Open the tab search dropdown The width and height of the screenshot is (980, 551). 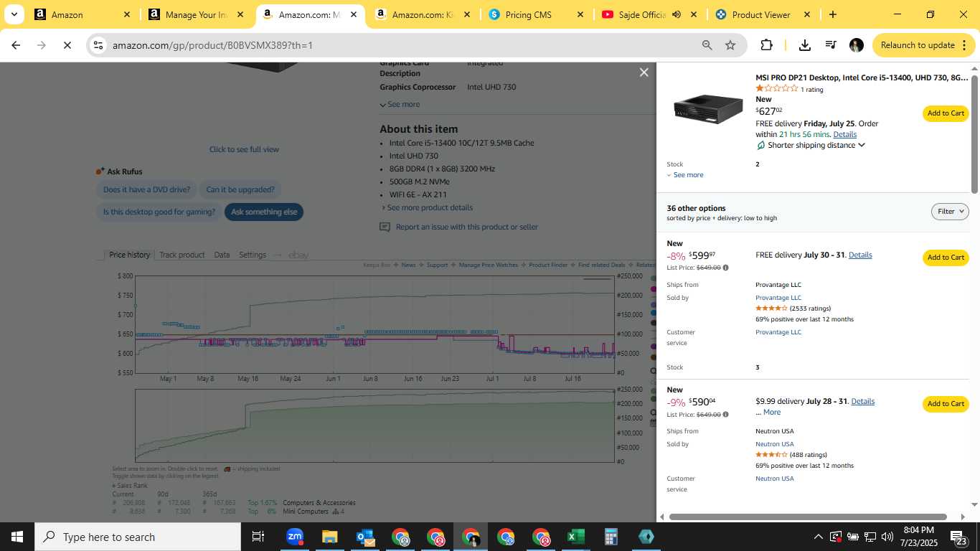(x=14, y=14)
